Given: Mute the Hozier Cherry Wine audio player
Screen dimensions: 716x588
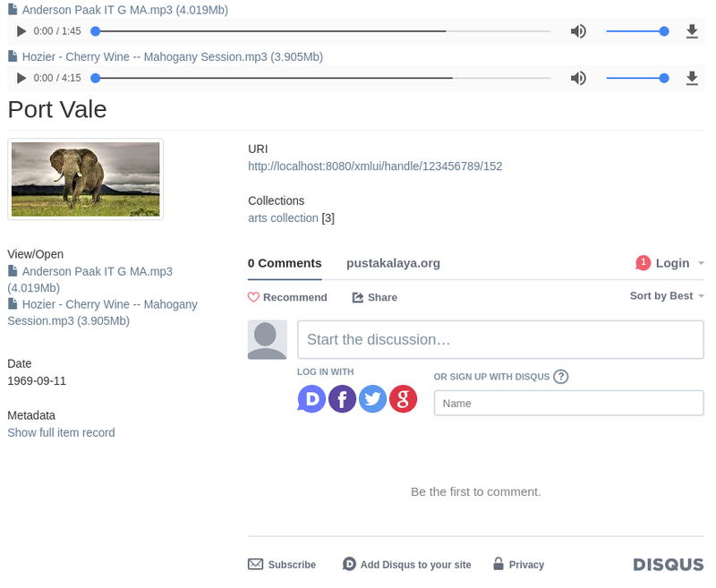Looking at the screenshot, I should [x=578, y=78].
